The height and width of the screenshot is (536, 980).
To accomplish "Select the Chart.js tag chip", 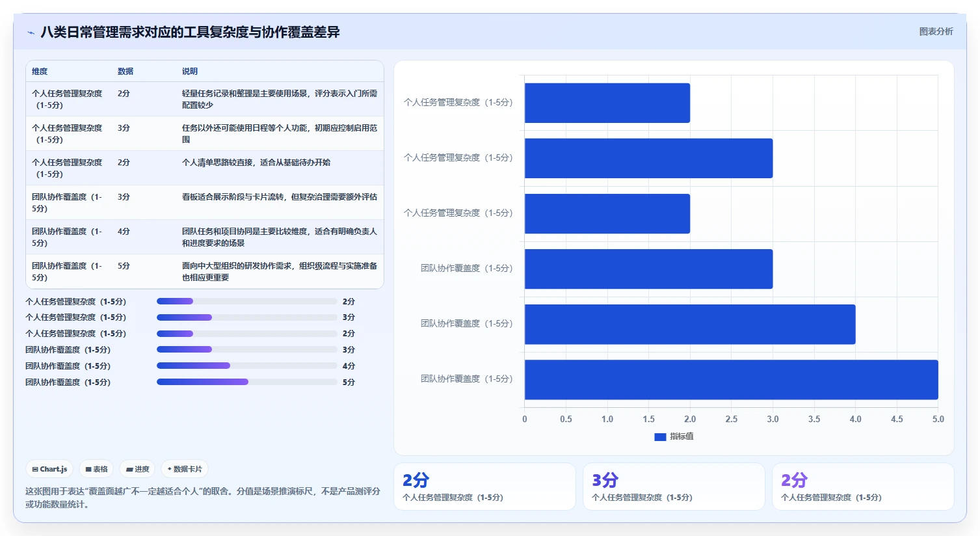I will coord(49,469).
